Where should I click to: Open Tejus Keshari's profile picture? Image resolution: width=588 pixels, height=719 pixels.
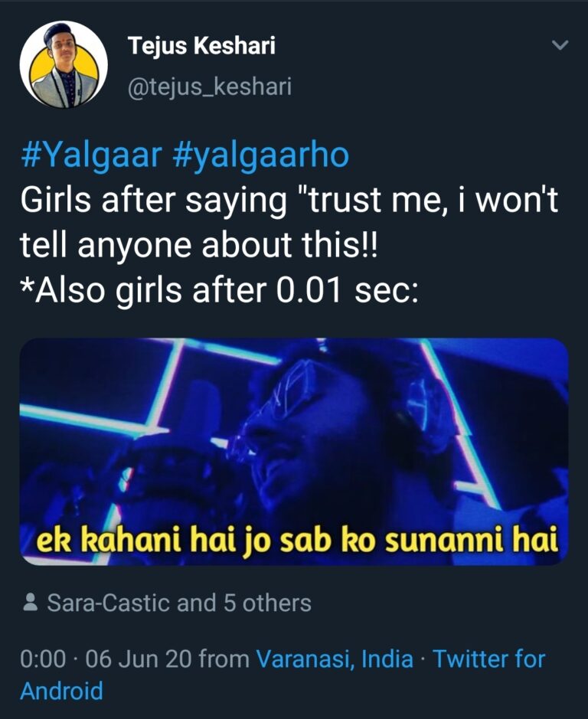point(64,64)
